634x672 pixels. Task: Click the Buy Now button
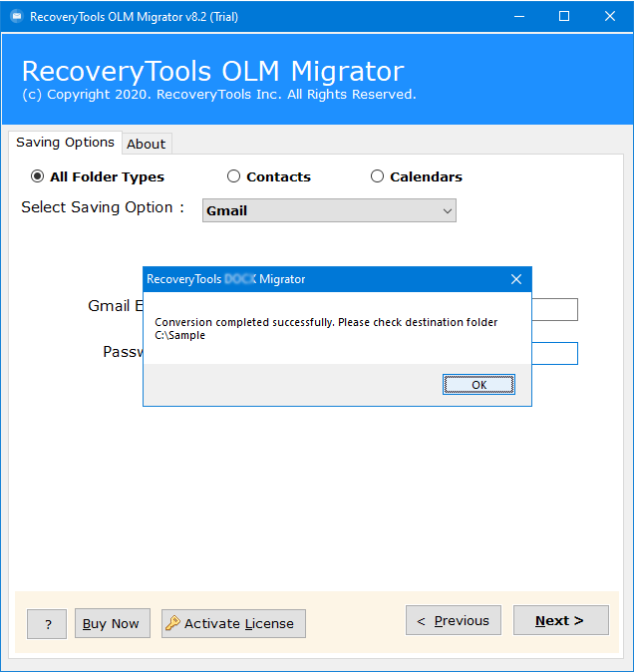[x=113, y=623]
